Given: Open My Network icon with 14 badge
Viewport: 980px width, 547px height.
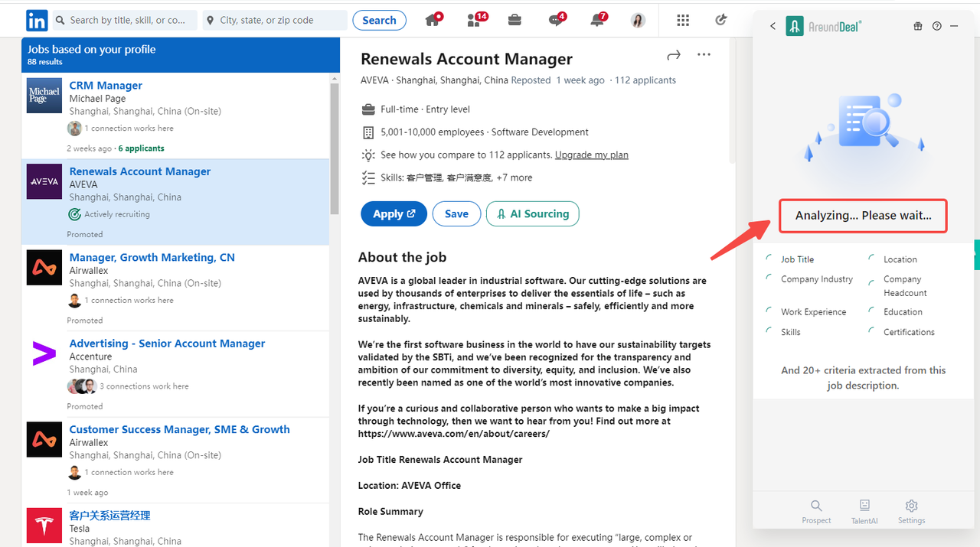Looking at the screenshot, I should [475, 21].
